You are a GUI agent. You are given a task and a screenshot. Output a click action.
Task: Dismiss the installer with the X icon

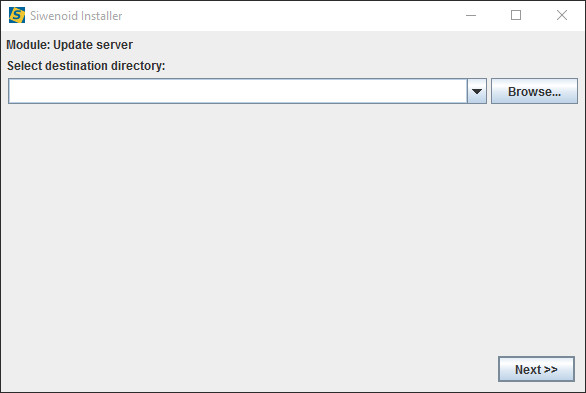562,15
